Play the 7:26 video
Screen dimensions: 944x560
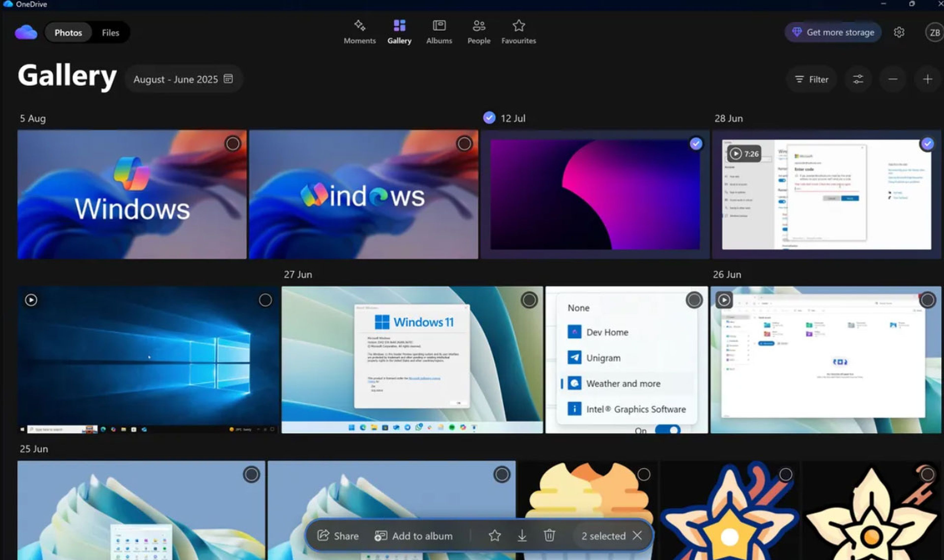[x=744, y=154]
